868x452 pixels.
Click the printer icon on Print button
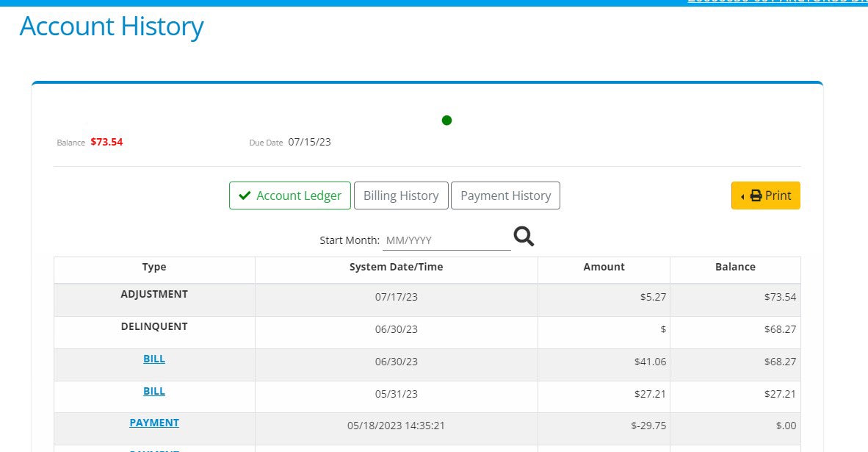pos(756,196)
